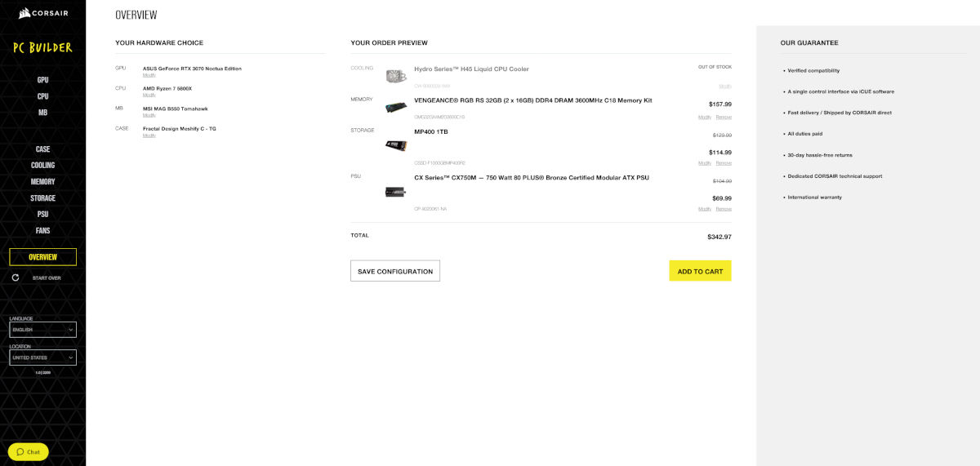Open the Chat bubble button
The height and width of the screenshot is (466, 980).
[x=29, y=451]
